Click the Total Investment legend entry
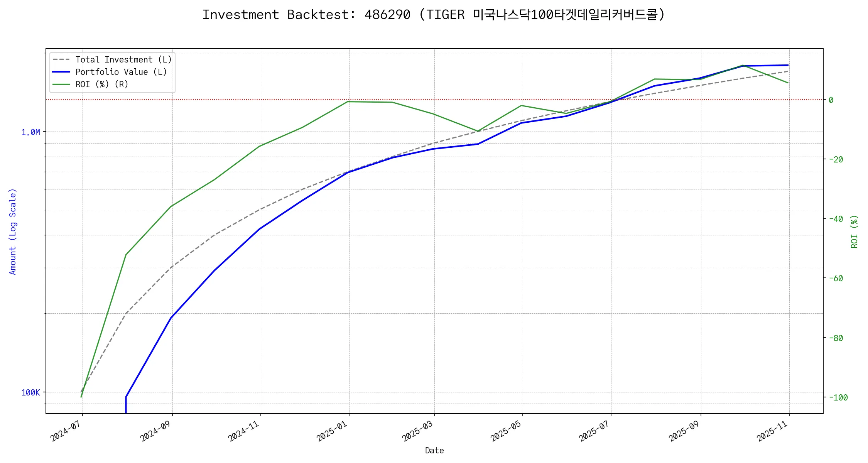Screen dimensions: 868x463 [123, 60]
